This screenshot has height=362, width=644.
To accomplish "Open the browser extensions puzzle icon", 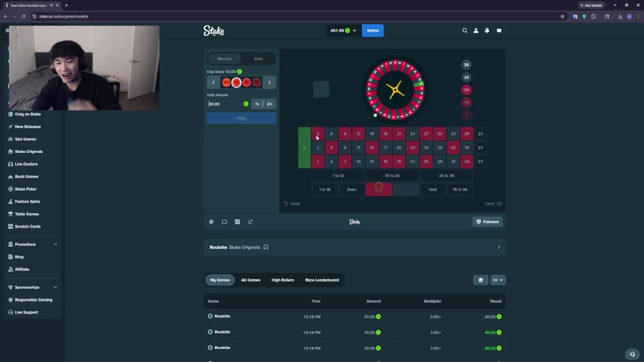I will coord(594,16).
